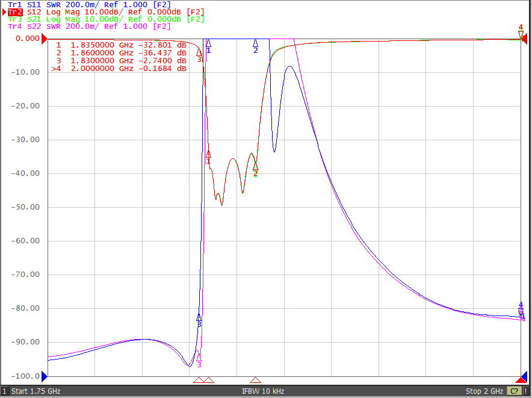Click the Start 1.75 GHz frequency field

[x=36, y=391]
